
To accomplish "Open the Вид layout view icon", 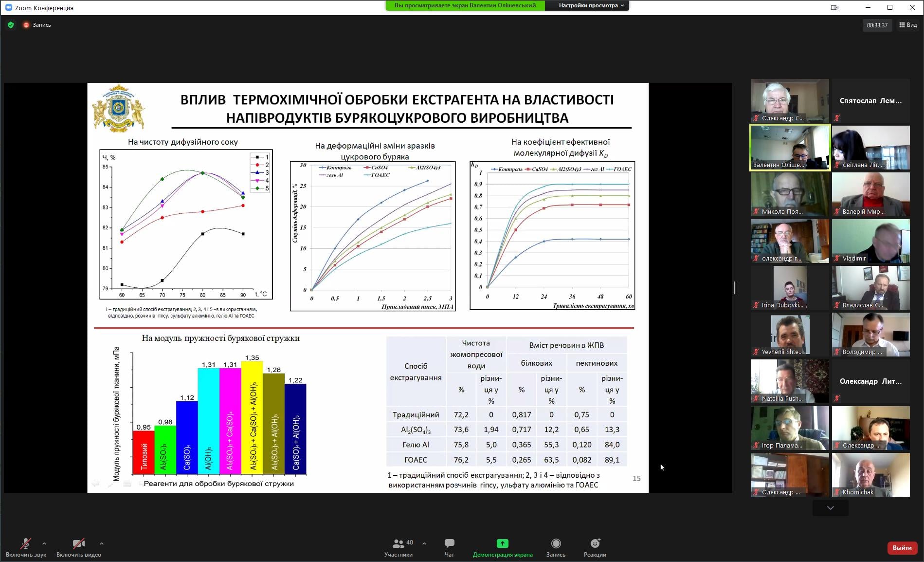I will pyautogui.click(x=908, y=25).
